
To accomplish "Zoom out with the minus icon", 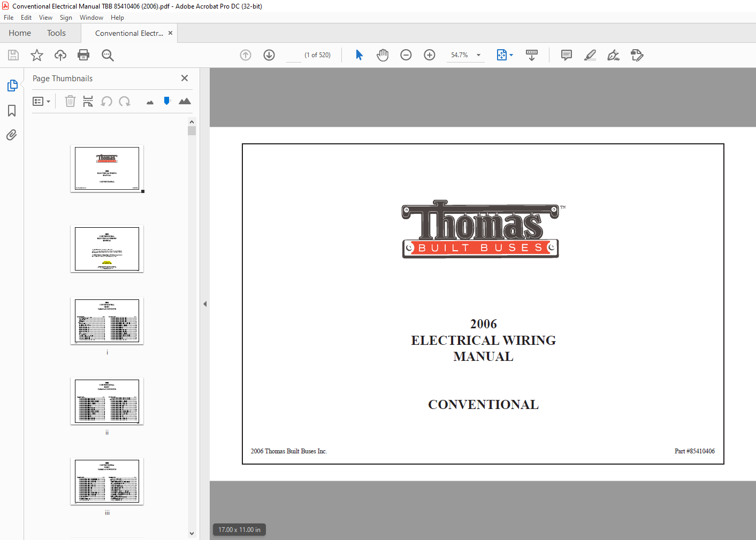I will click(x=406, y=55).
